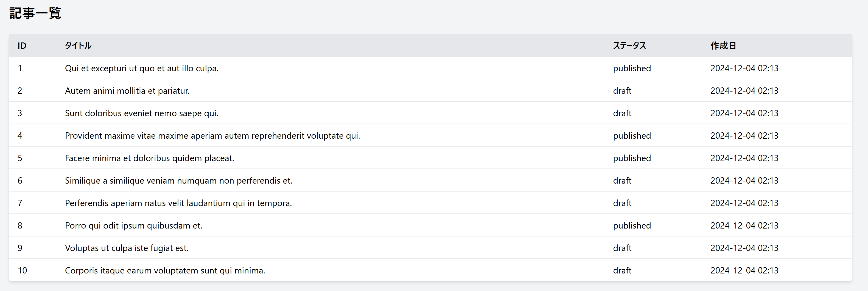
Task: Click the ID column header
Action: click(22, 46)
